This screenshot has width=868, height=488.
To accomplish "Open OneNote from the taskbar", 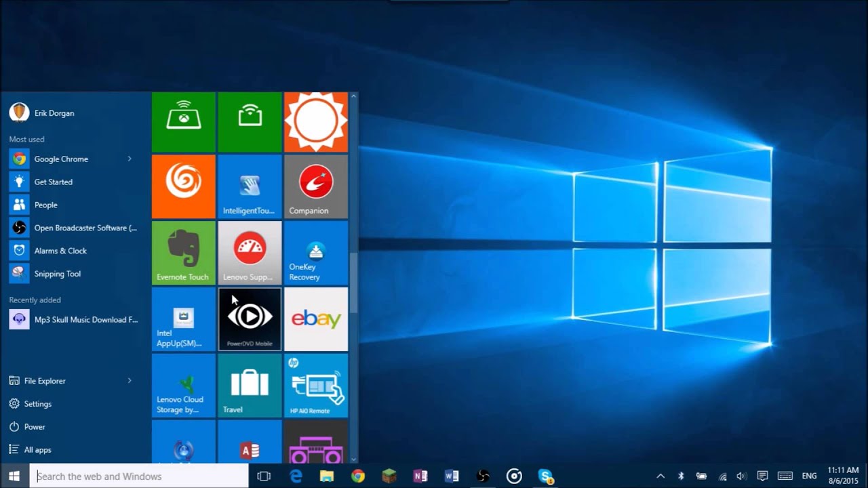I will point(420,476).
